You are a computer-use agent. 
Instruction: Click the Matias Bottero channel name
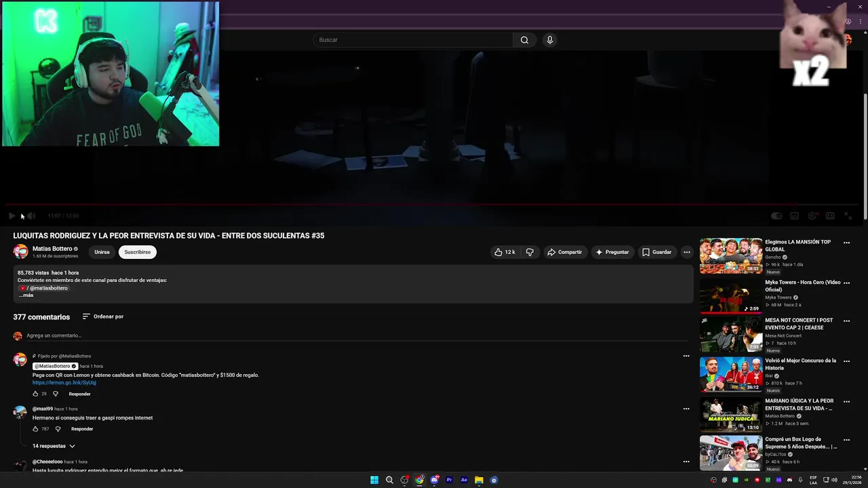[x=52, y=249]
